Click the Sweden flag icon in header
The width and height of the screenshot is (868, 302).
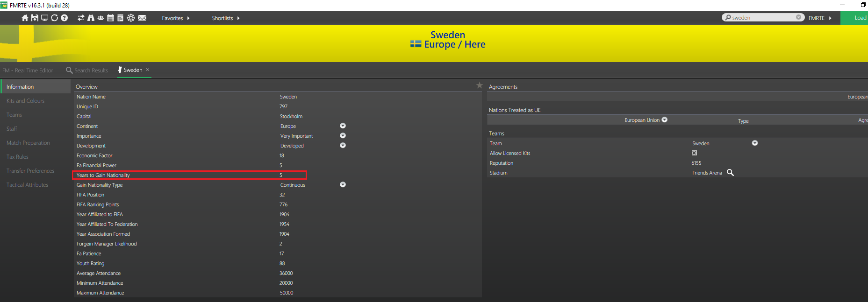click(x=416, y=44)
